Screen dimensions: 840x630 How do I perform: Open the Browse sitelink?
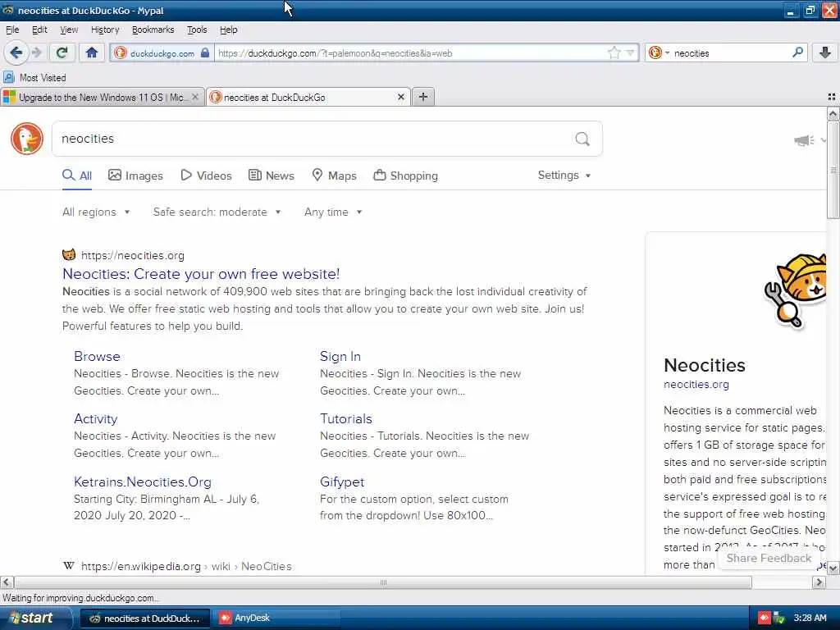pos(97,356)
